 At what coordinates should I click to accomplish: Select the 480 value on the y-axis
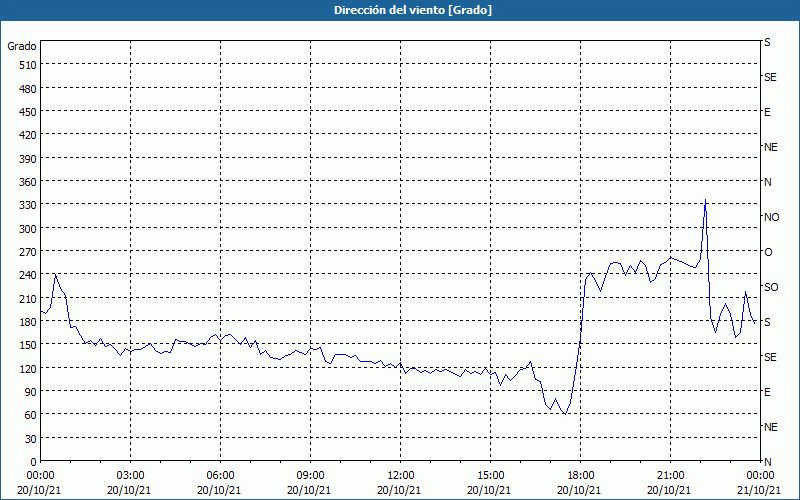click(28, 89)
